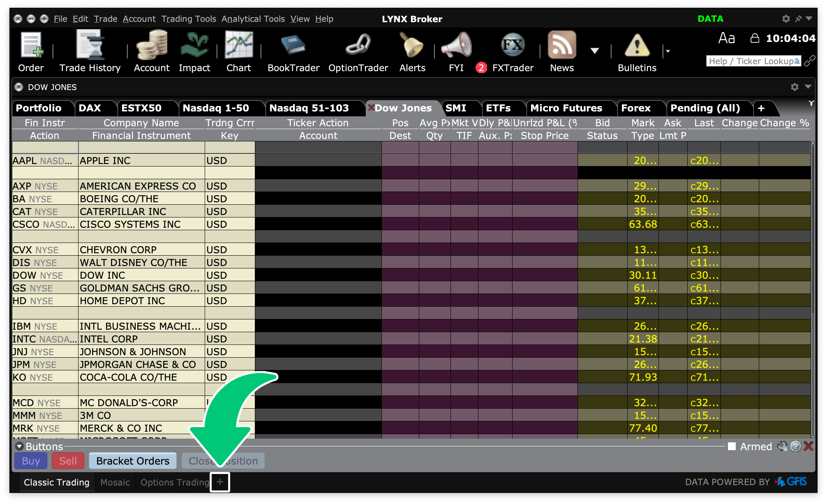The height and width of the screenshot is (504, 827).
Task: Close the Buttons panel with red X
Action: 809,446
